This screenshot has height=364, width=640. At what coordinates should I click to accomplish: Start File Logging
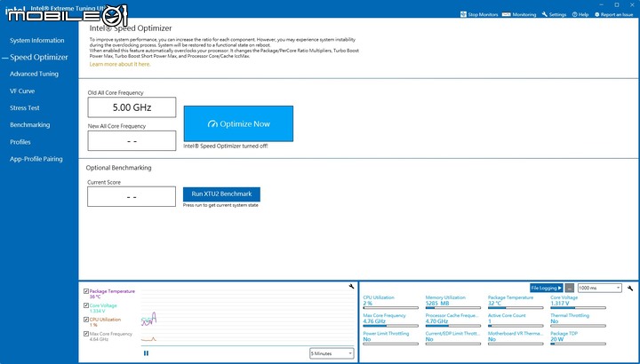pyautogui.click(x=546, y=288)
